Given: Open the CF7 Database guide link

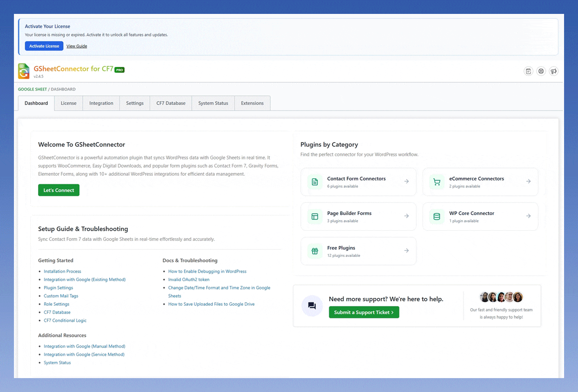Looking at the screenshot, I should pos(57,312).
